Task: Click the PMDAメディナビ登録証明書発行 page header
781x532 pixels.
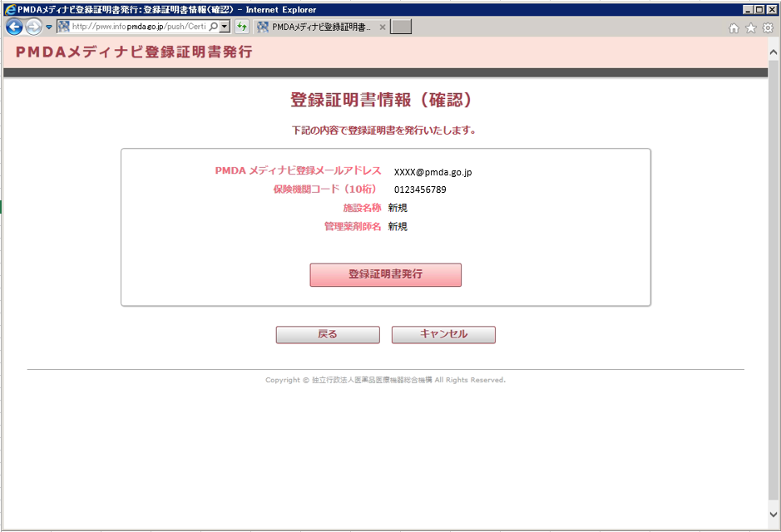Action: [134, 52]
